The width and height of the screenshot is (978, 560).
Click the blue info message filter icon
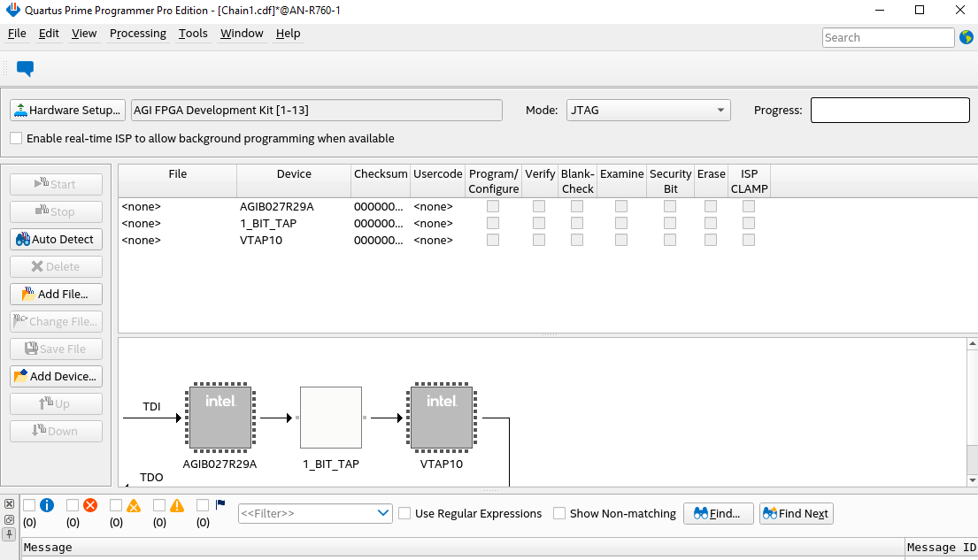(x=47, y=505)
